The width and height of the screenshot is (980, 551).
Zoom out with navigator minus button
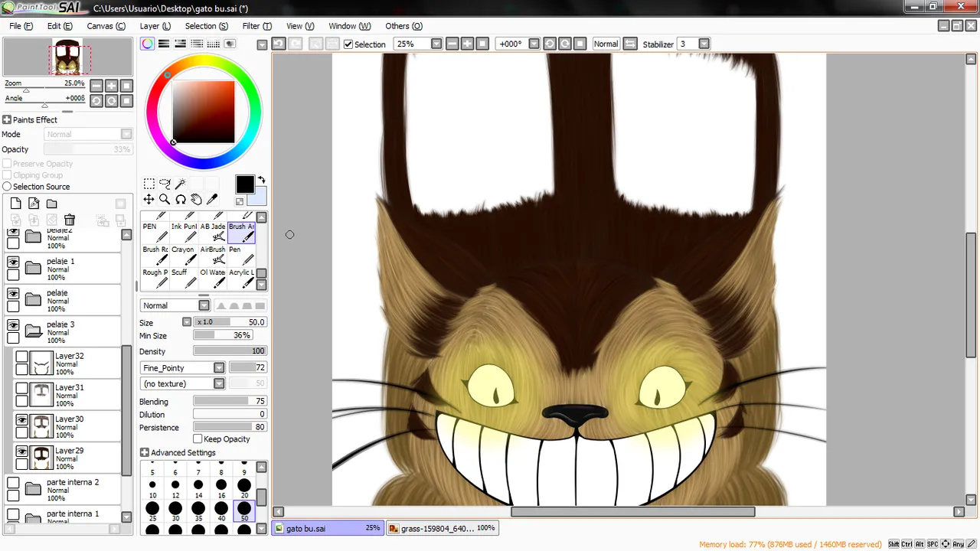click(96, 86)
